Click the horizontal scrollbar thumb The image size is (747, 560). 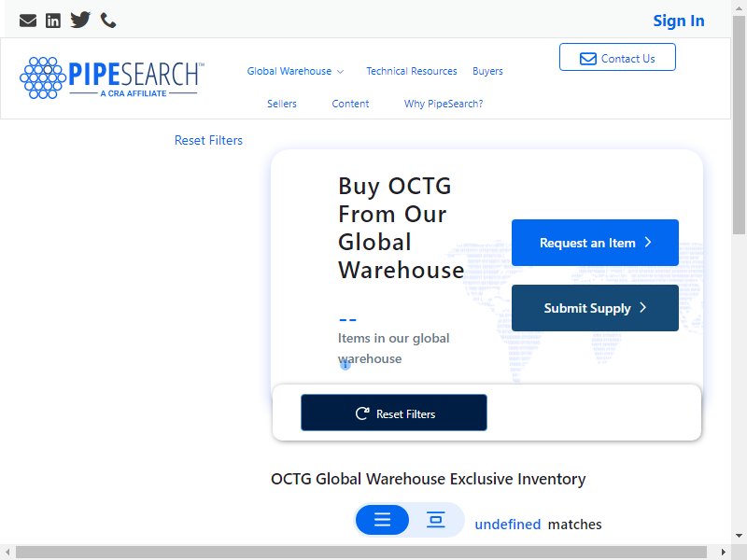[361, 553]
